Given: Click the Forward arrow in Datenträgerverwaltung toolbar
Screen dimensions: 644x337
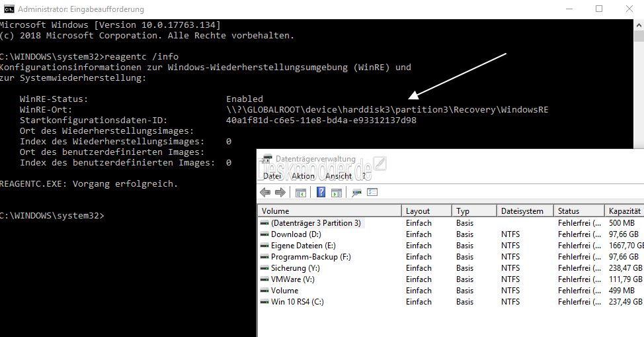Looking at the screenshot, I should (280, 192).
